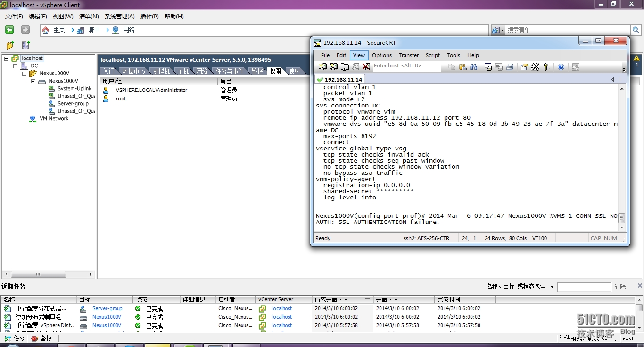Open SecureCRT File menu

point(325,55)
